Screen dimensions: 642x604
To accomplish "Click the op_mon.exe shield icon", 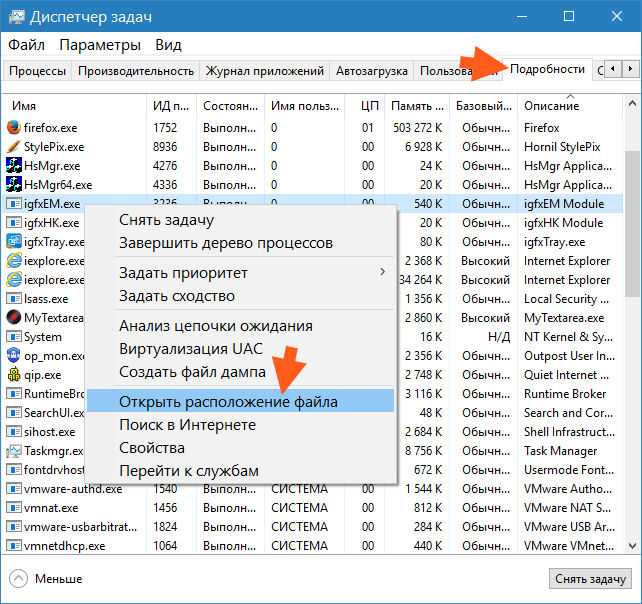I will (14, 355).
